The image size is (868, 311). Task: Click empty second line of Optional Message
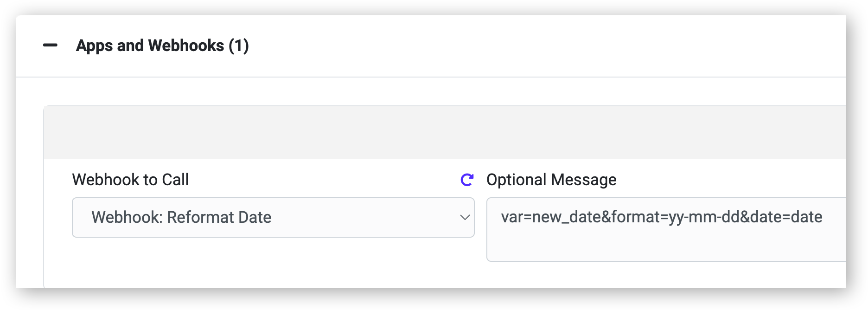666,246
